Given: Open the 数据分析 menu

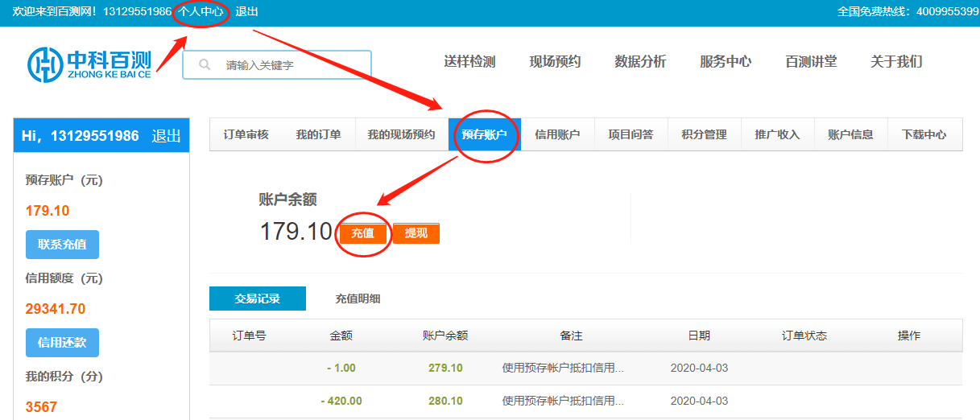Looking at the screenshot, I should tap(640, 62).
